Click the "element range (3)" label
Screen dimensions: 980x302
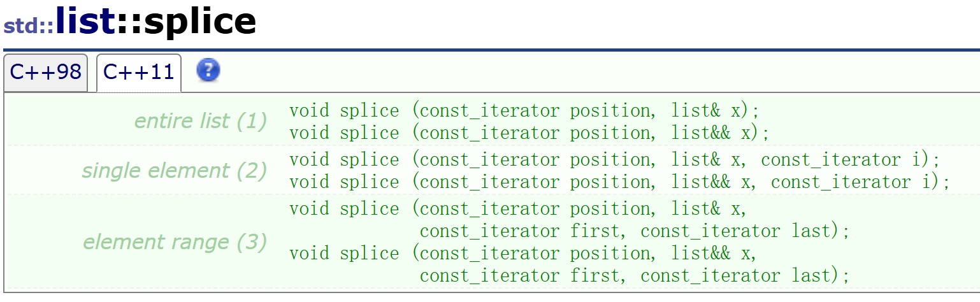tap(175, 242)
